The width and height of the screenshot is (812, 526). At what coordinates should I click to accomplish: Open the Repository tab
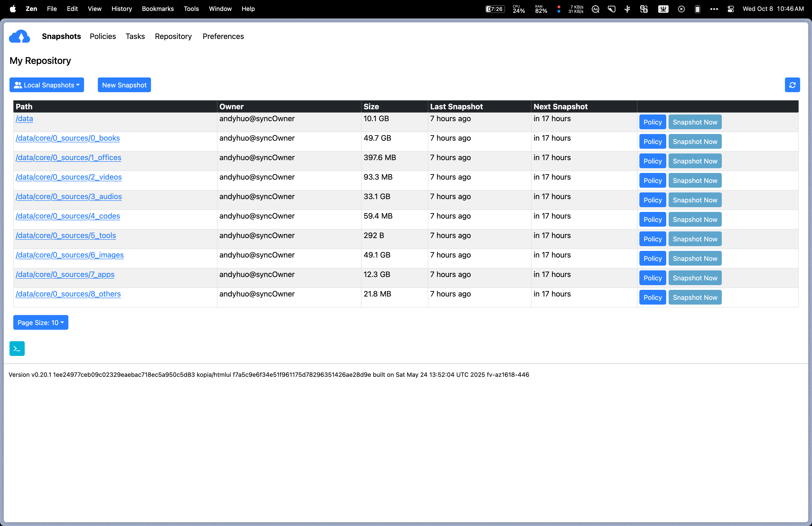coord(173,36)
